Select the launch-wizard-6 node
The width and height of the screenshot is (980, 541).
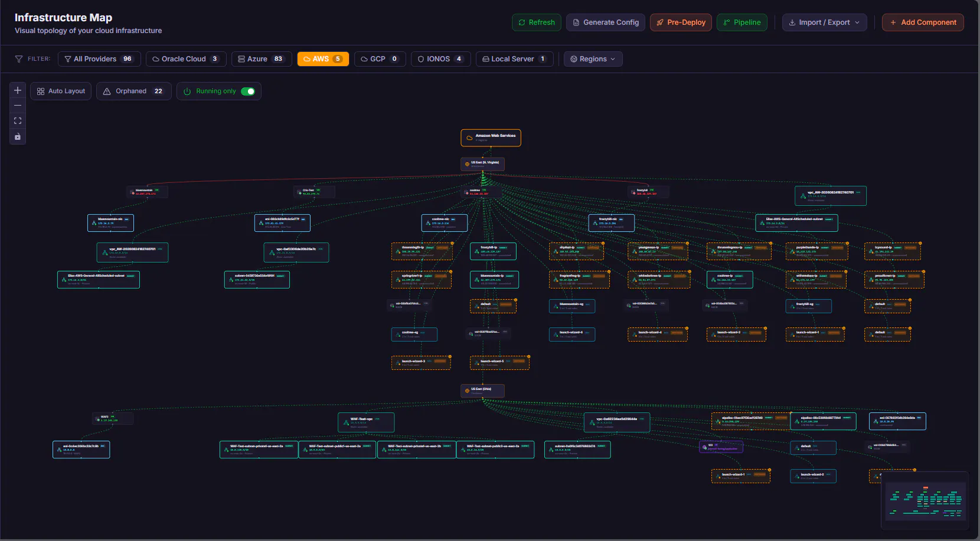pyautogui.click(x=572, y=335)
